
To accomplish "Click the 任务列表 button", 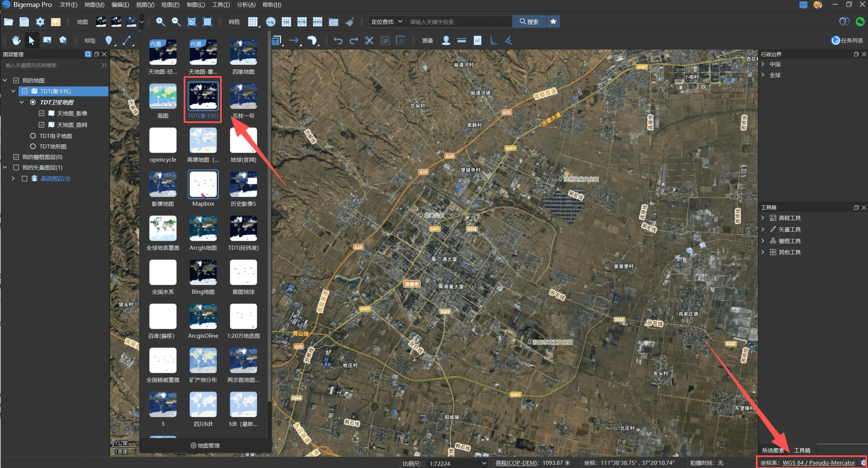I will pyautogui.click(x=847, y=41).
